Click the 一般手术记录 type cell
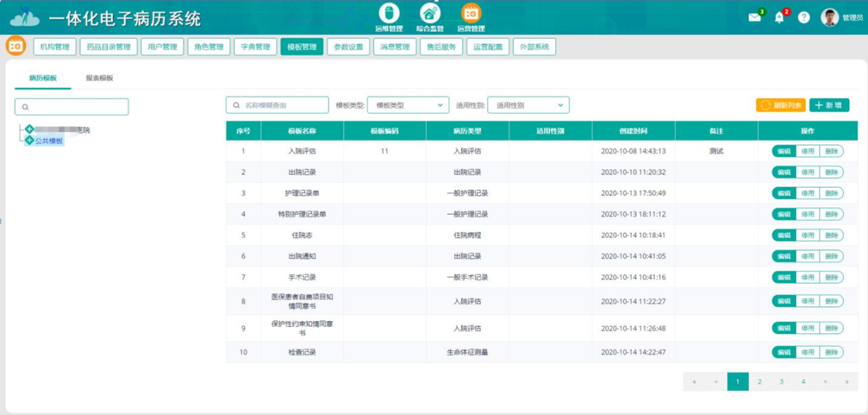 pos(467,277)
